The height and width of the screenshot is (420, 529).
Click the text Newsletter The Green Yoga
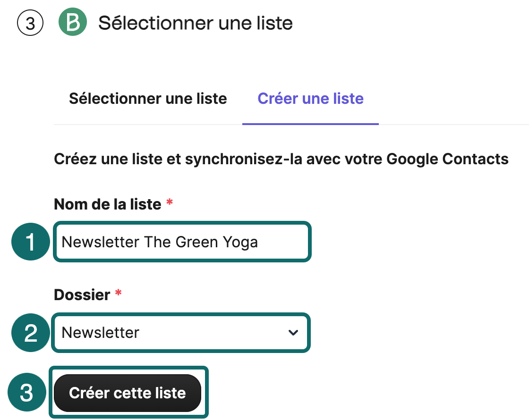coord(160,242)
